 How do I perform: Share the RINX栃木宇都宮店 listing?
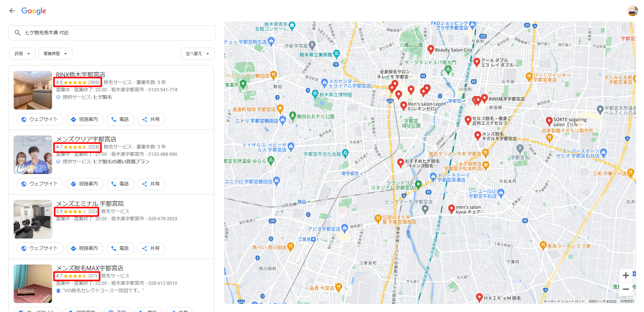(151, 119)
